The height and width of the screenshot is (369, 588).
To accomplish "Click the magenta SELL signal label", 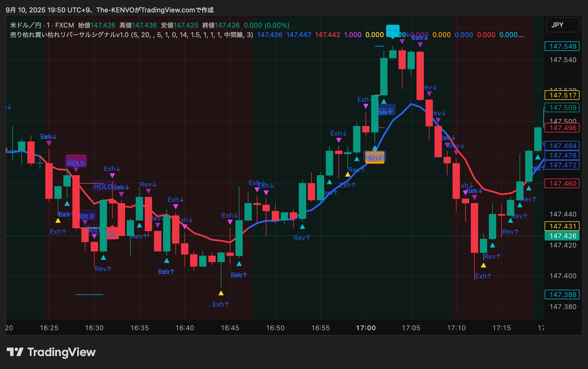I will coord(76,159).
